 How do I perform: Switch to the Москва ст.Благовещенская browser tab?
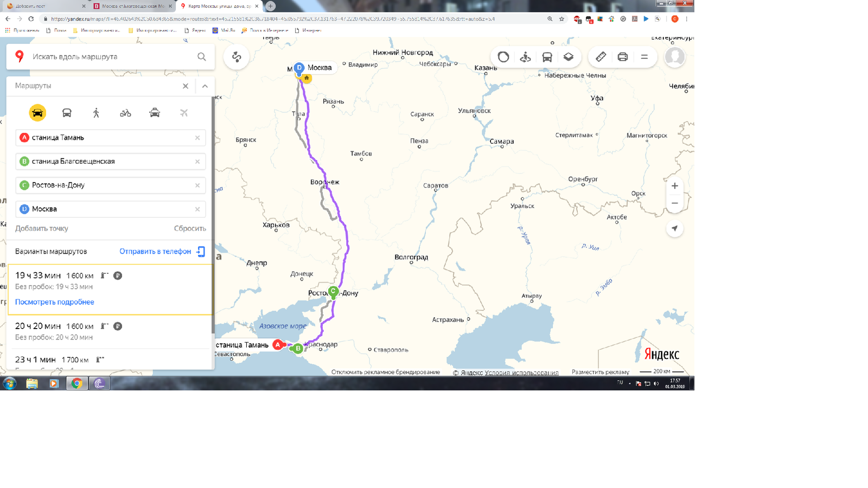tap(133, 6)
